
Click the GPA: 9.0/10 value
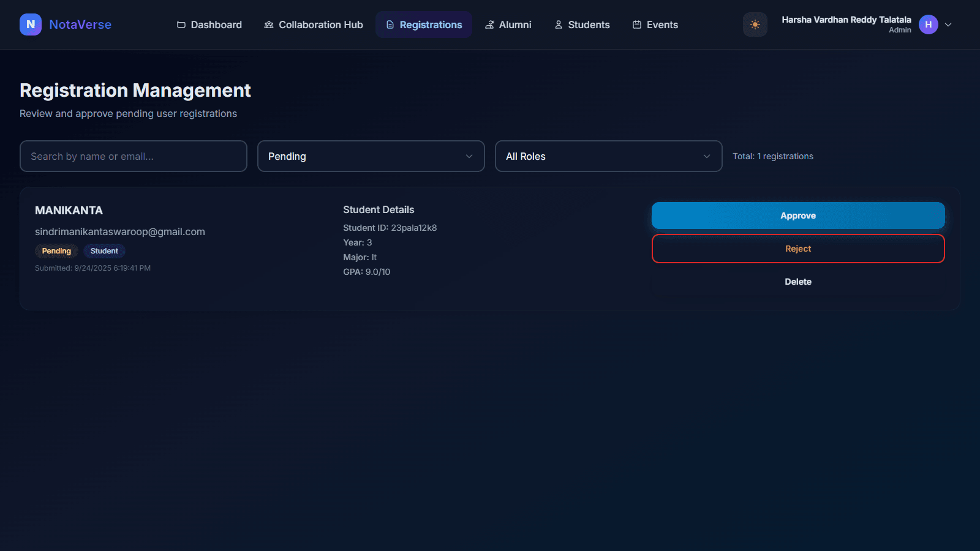pyautogui.click(x=367, y=272)
